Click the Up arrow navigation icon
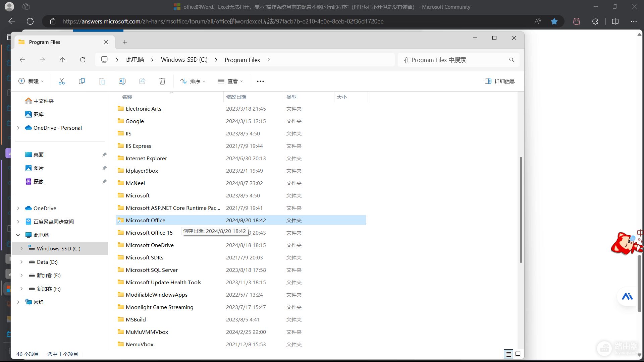The height and width of the screenshot is (362, 644). (62, 60)
